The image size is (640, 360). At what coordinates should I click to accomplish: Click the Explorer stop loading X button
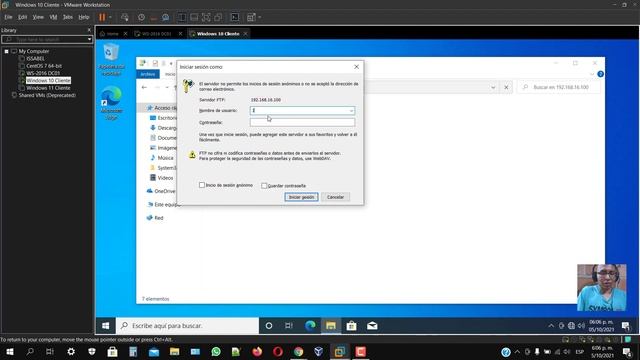[x=506, y=87]
